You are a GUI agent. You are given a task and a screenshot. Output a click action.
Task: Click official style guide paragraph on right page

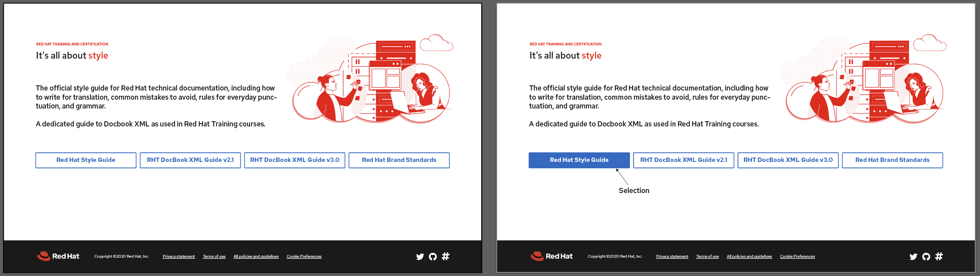649,97
